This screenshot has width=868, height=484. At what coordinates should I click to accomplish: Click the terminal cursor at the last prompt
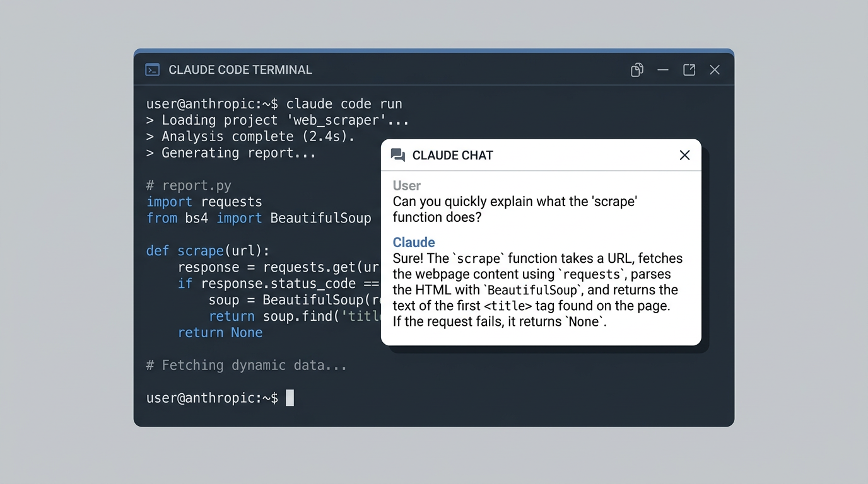[x=290, y=398]
